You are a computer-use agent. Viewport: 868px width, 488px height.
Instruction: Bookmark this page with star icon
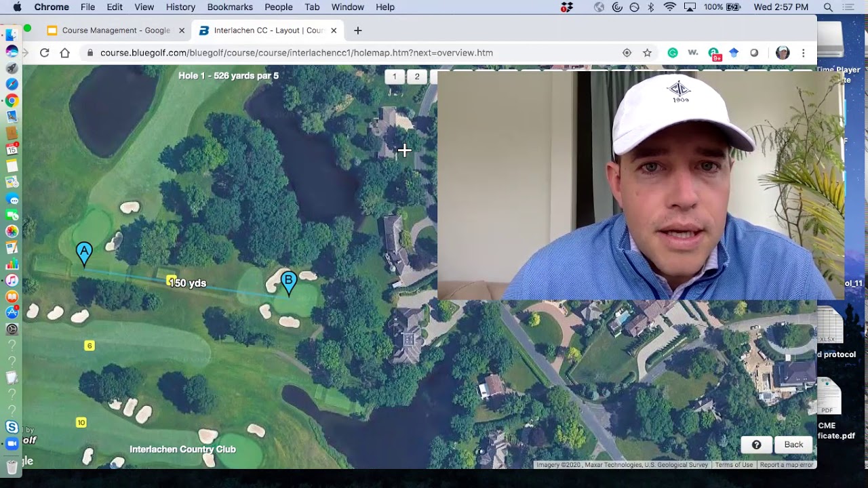[x=647, y=53]
